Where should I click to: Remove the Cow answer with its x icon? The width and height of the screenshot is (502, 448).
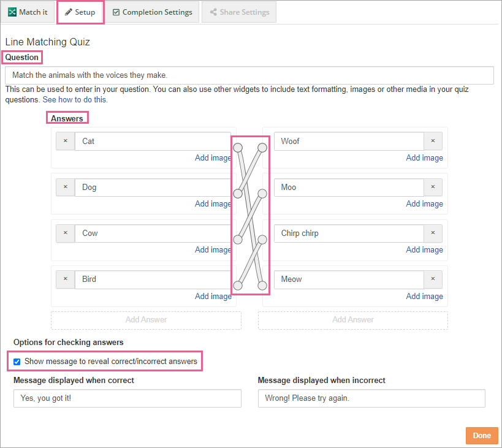[x=65, y=233]
